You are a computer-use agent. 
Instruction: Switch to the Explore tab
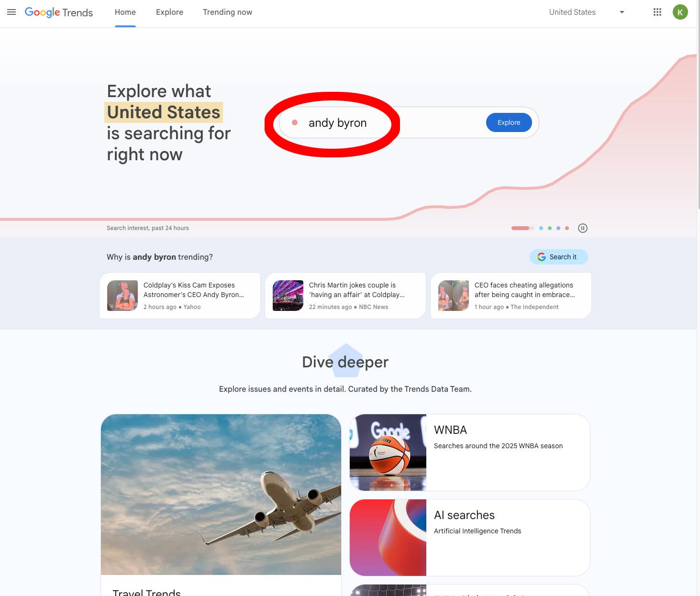(x=169, y=12)
